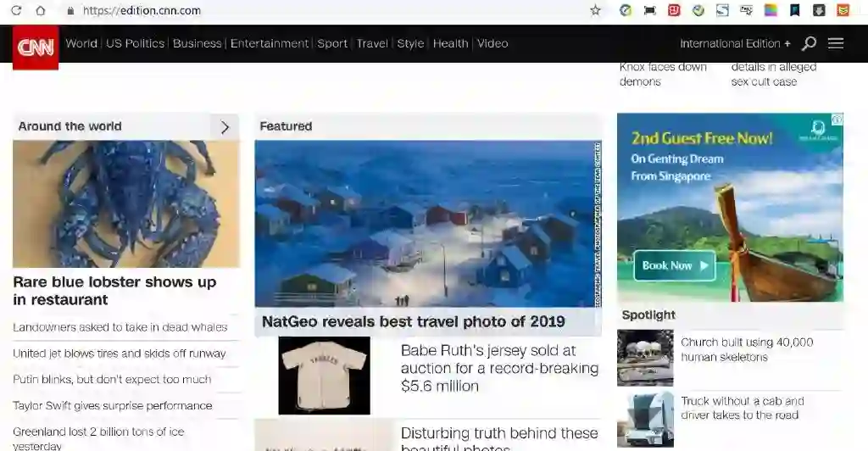
Task: Read Church built using 40,000 skeletons
Action: 747,349
